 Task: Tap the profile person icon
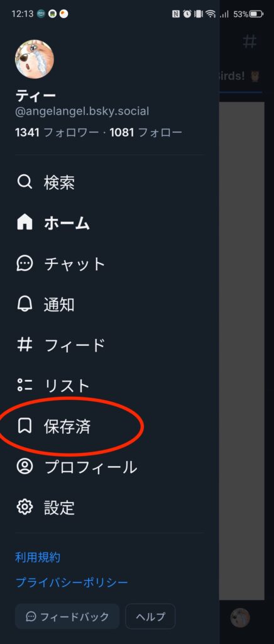pos(25,467)
